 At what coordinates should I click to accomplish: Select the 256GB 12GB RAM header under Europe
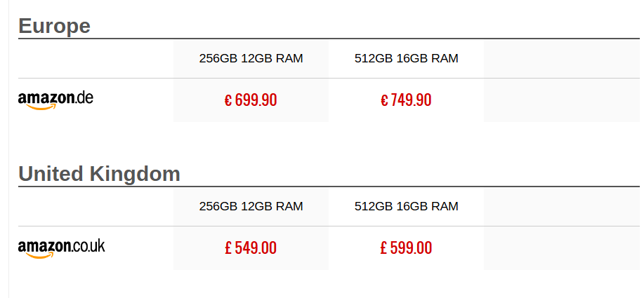click(x=251, y=58)
